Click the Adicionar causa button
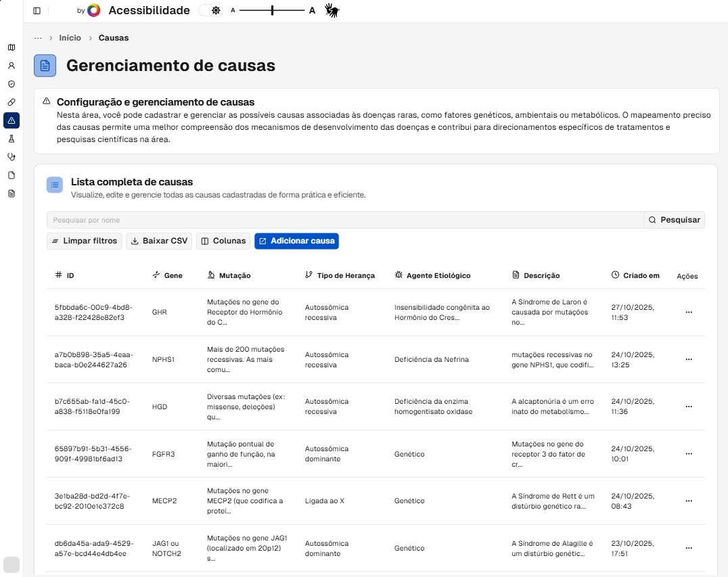The width and height of the screenshot is (728, 577). pos(296,241)
